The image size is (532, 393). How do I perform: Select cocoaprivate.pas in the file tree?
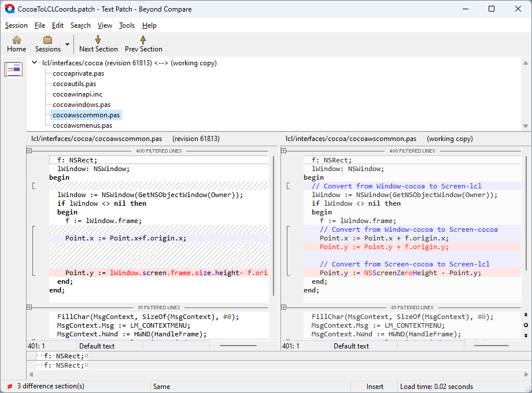coord(78,73)
